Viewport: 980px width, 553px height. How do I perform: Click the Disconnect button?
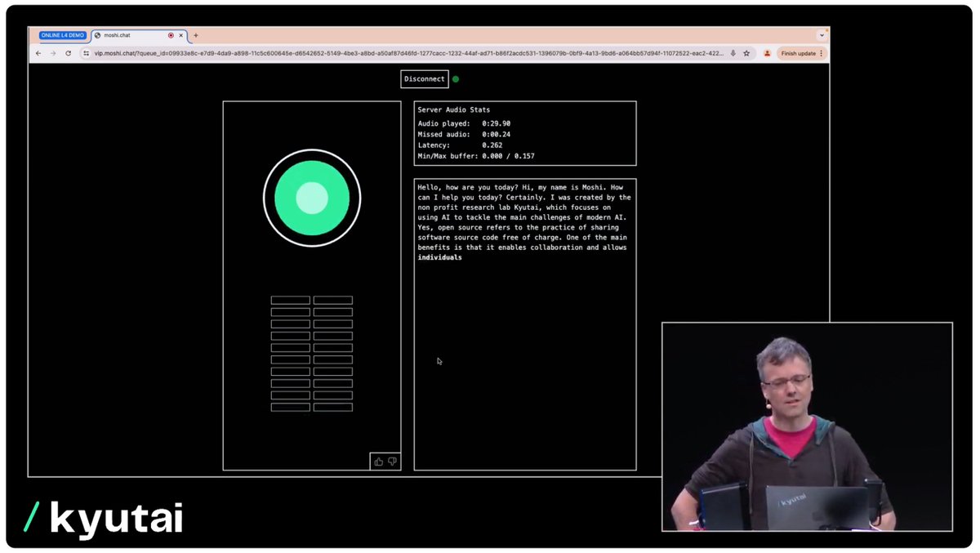[425, 79]
